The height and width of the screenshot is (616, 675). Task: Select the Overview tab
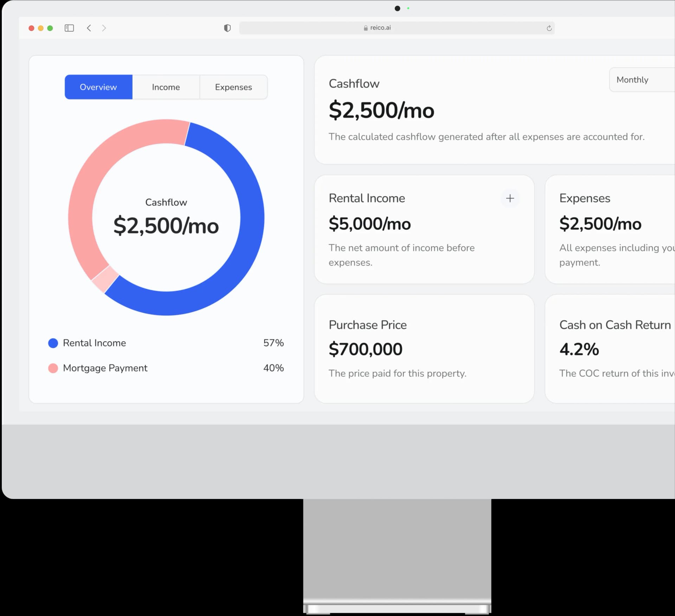click(98, 87)
